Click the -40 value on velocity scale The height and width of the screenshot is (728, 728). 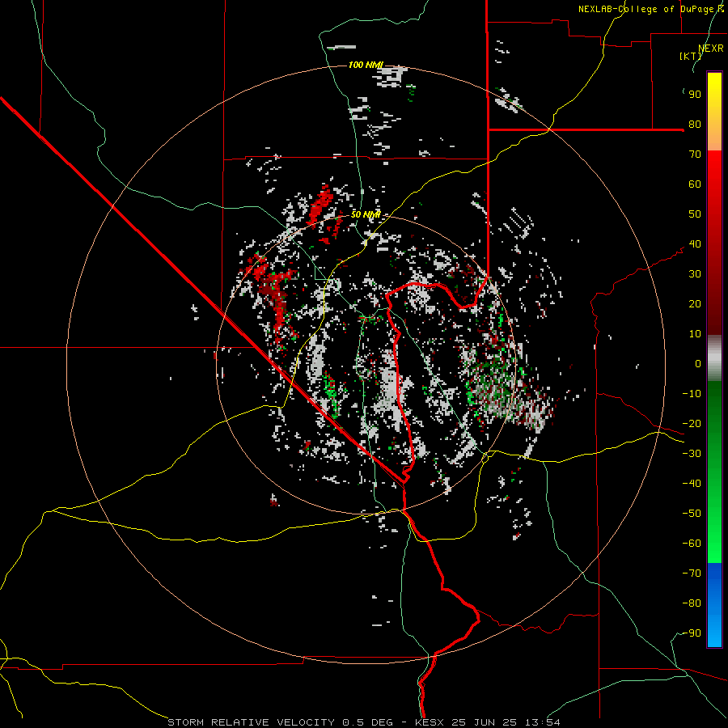pyautogui.click(x=692, y=484)
